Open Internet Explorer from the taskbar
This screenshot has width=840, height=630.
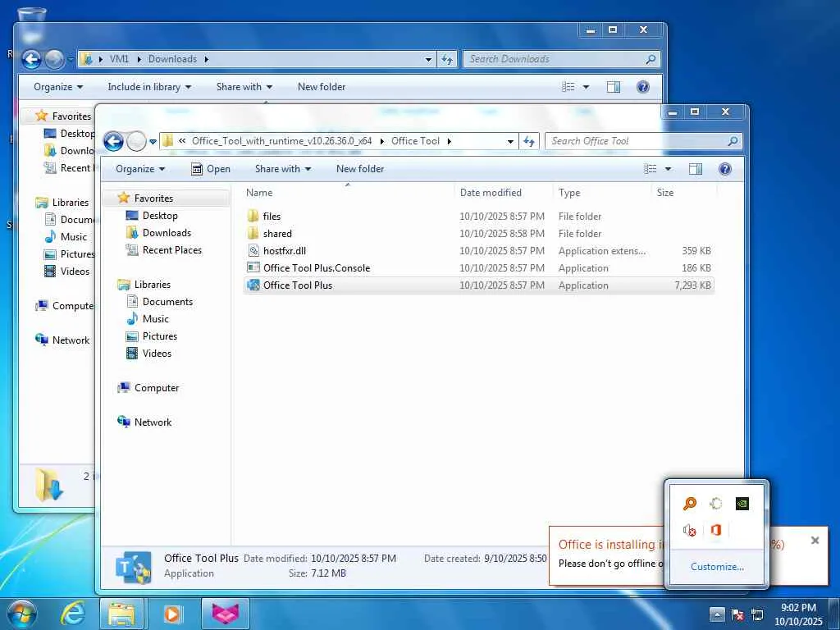[73, 613]
